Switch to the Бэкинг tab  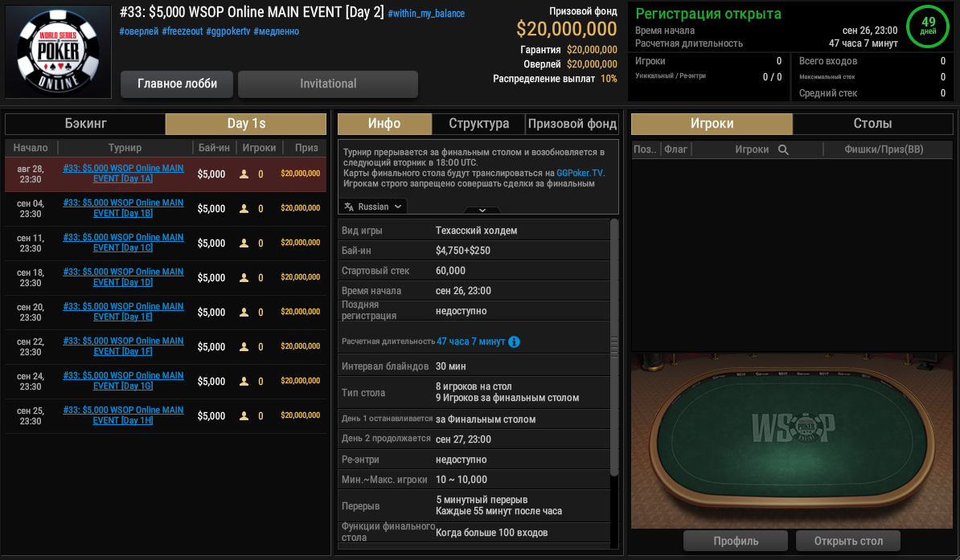(x=86, y=124)
